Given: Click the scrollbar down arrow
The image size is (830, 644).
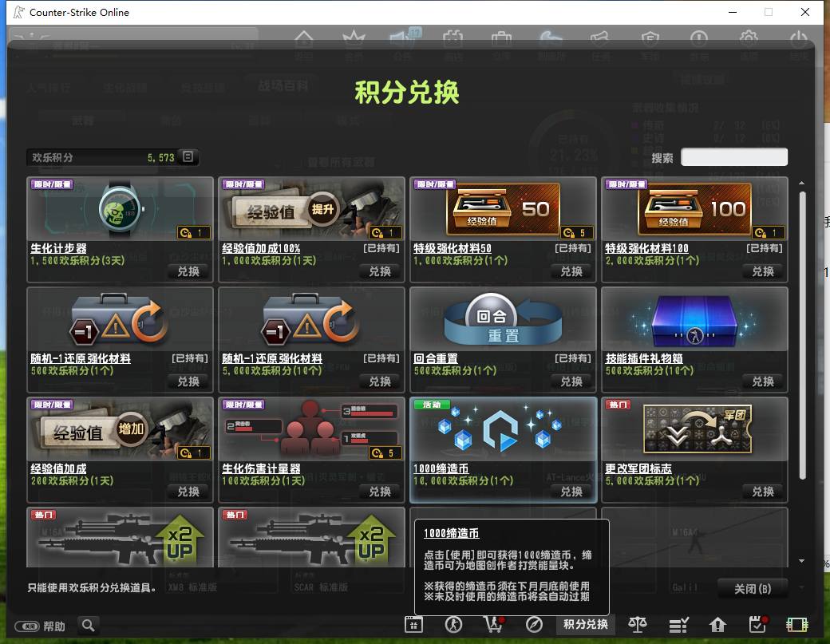Looking at the screenshot, I should tap(801, 561).
